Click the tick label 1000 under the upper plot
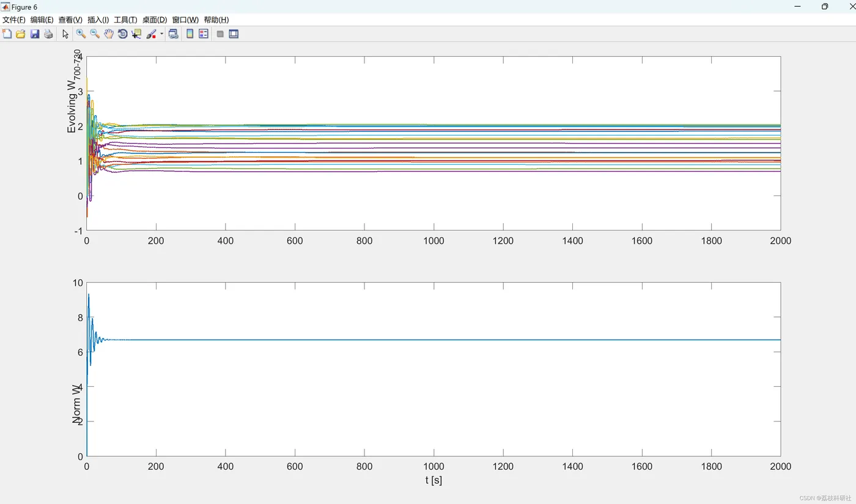The image size is (856, 504). click(x=434, y=241)
